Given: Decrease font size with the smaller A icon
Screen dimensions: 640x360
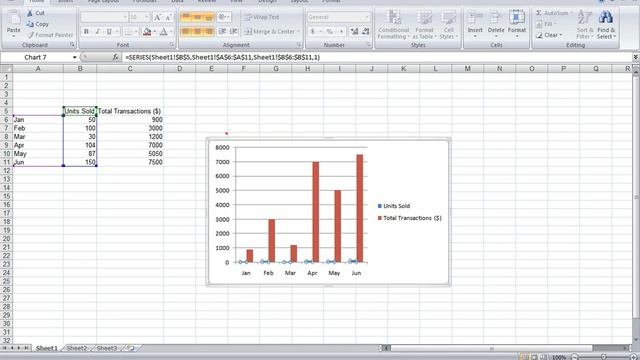Looking at the screenshot, I should pos(168,17).
